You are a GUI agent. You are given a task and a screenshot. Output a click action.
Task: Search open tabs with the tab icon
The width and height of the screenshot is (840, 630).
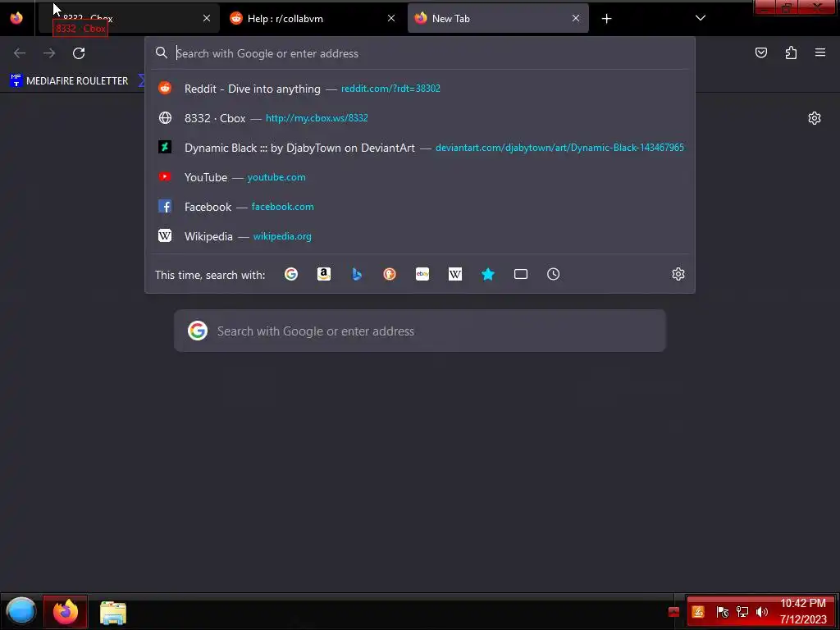(x=521, y=274)
